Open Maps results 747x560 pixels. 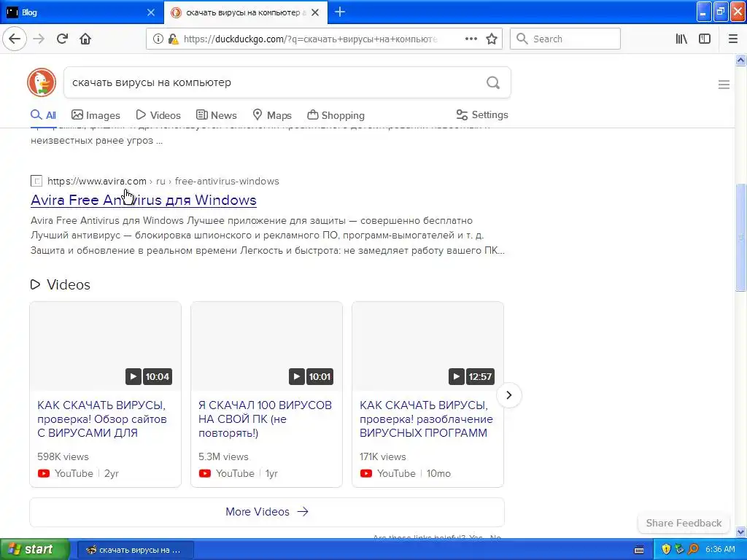coord(272,115)
